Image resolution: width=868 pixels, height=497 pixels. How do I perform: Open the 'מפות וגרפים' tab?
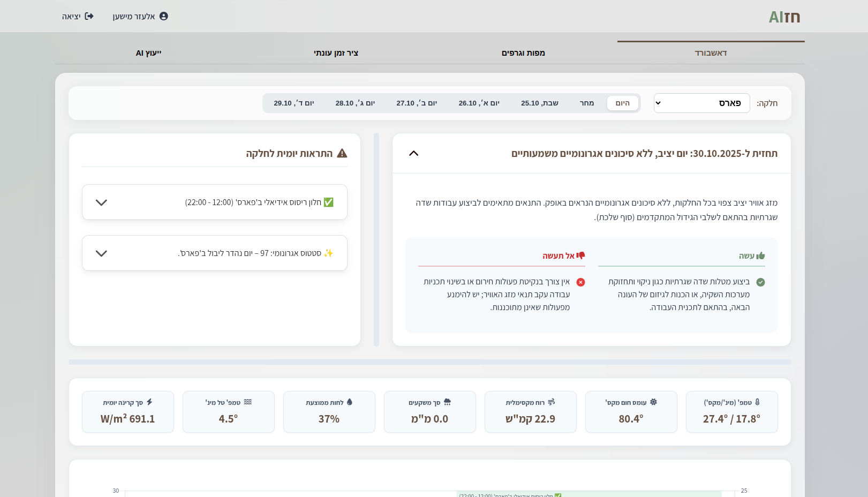tap(523, 53)
